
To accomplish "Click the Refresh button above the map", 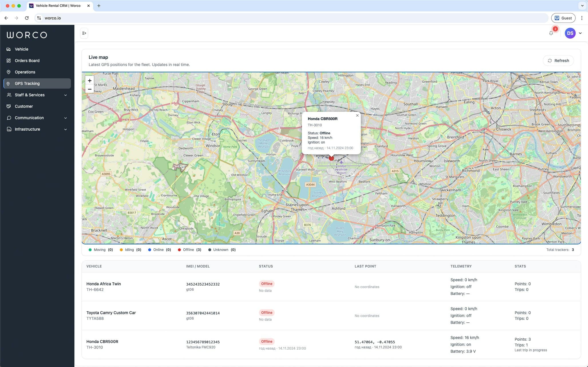I will tap(558, 61).
